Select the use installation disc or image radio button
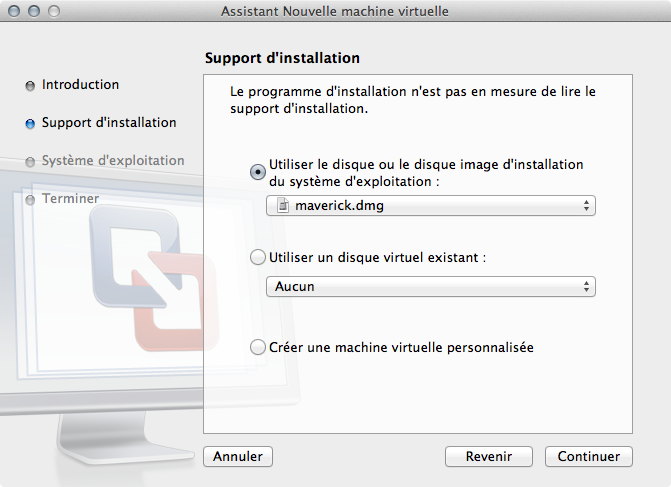The width and height of the screenshot is (671, 487). [x=258, y=172]
